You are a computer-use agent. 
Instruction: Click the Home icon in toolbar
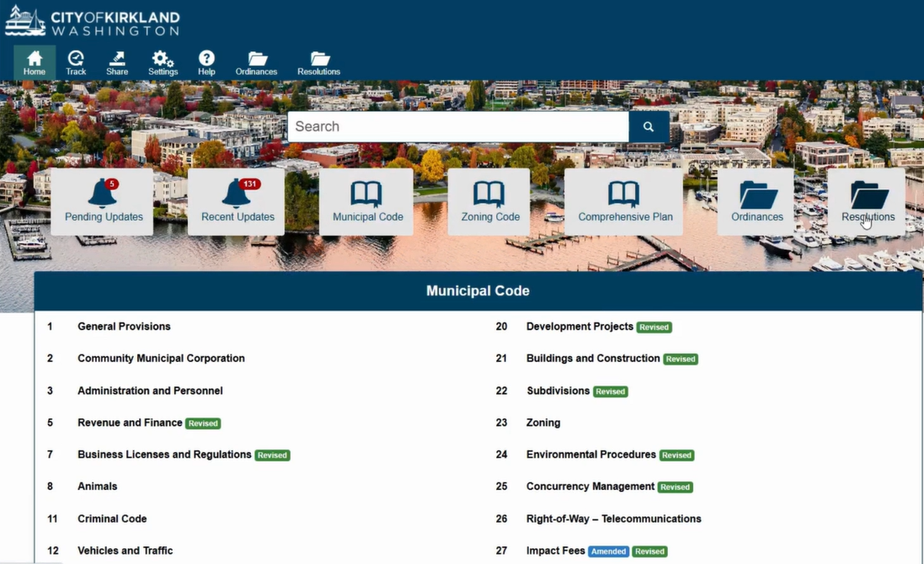(35, 63)
